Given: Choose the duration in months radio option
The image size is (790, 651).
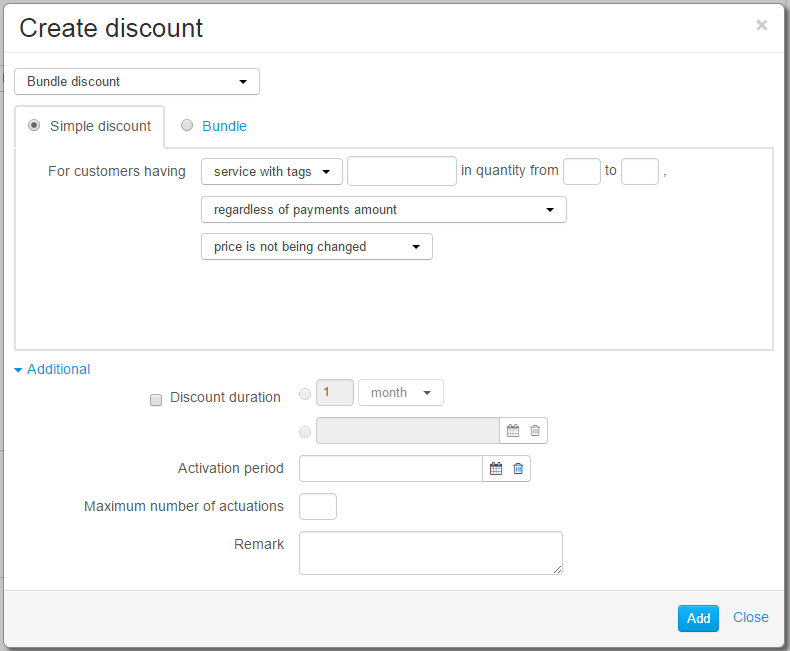Looking at the screenshot, I should [x=305, y=394].
